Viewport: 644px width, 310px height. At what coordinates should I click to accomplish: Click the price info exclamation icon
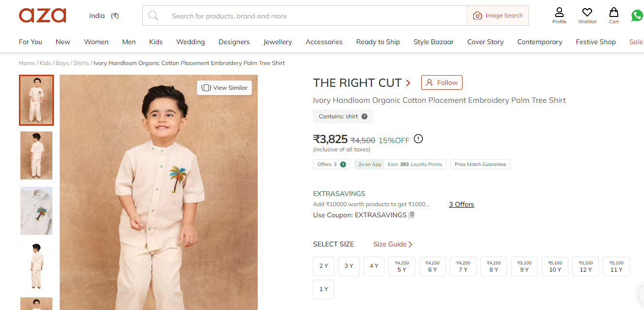pyautogui.click(x=418, y=139)
